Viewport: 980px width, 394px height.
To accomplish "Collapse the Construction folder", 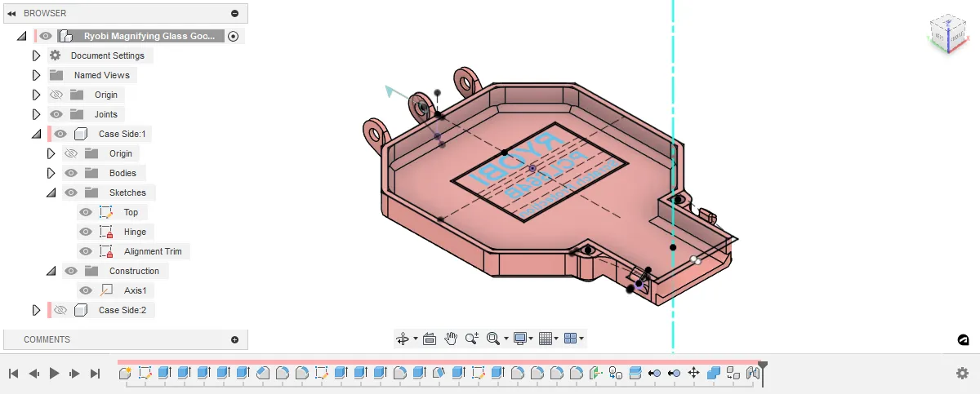I will pyautogui.click(x=51, y=271).
